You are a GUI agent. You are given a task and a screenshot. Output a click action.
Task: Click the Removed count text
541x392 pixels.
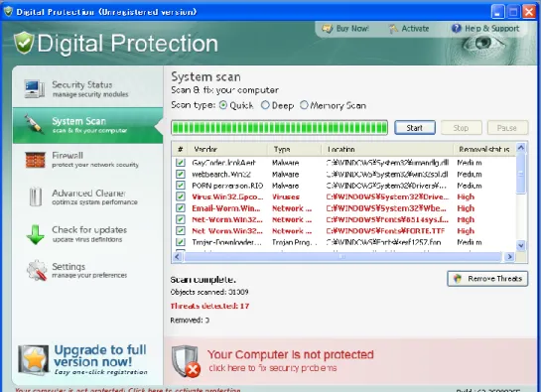190,321
